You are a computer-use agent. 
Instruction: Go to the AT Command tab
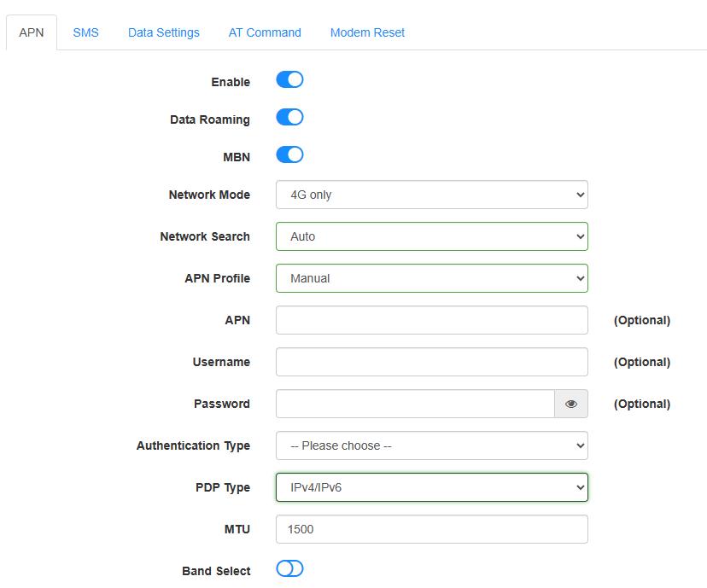pyautogui.click(x=265, y=32)
